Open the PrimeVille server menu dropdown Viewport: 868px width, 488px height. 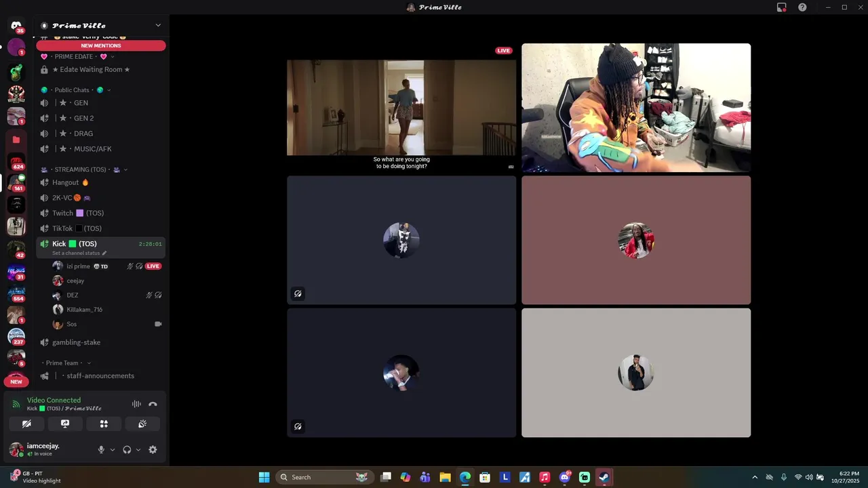[158, 26]
